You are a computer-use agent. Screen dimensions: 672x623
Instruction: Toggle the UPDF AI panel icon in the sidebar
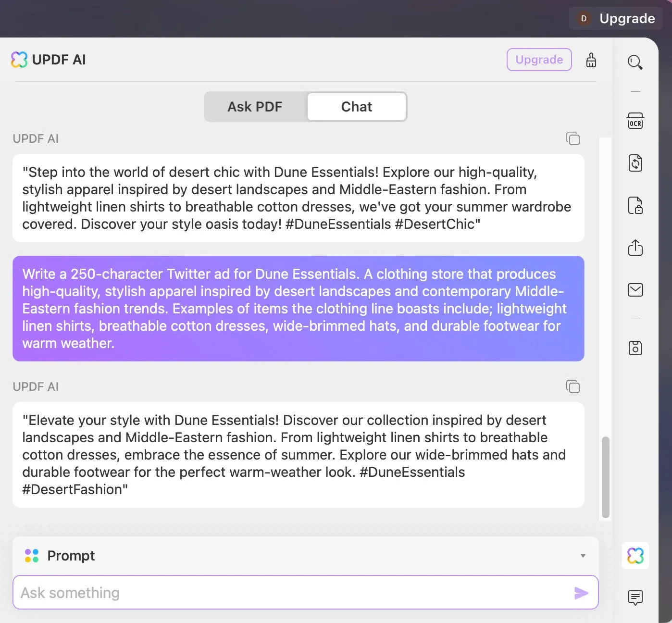(x=635, y=556)
